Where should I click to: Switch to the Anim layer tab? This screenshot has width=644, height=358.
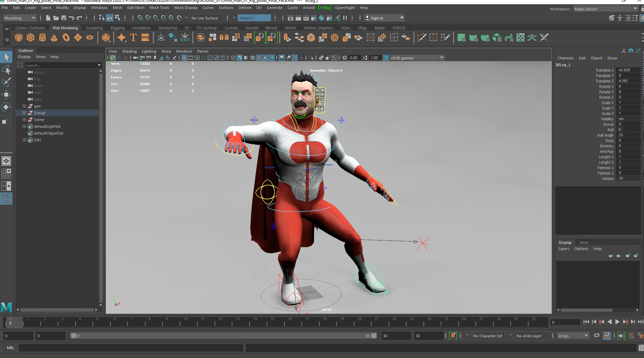tap(584, 242)
